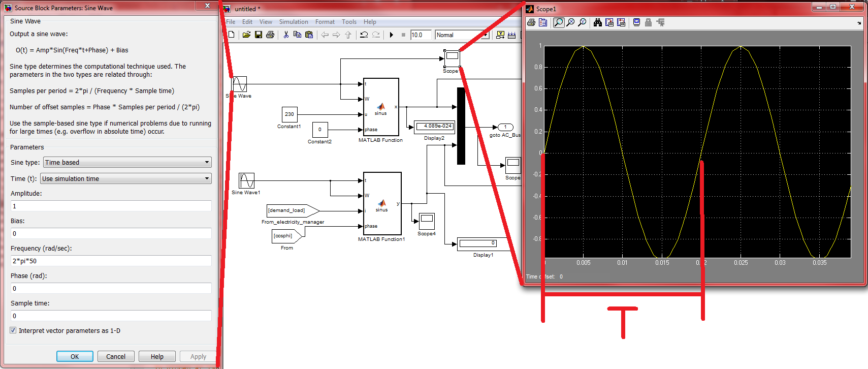868x369 pixels.
Task: Expand the Sine type dropdown
Action: (127, 163)
